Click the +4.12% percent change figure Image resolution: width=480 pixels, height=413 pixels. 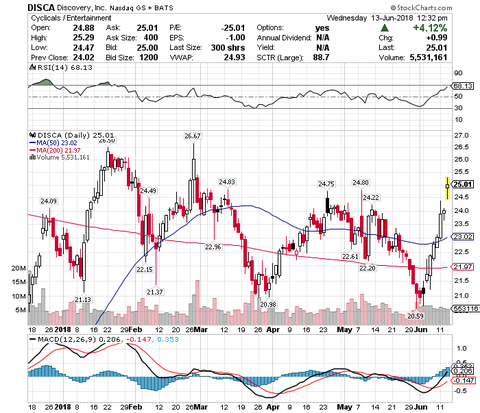click(x=430, y=28)
